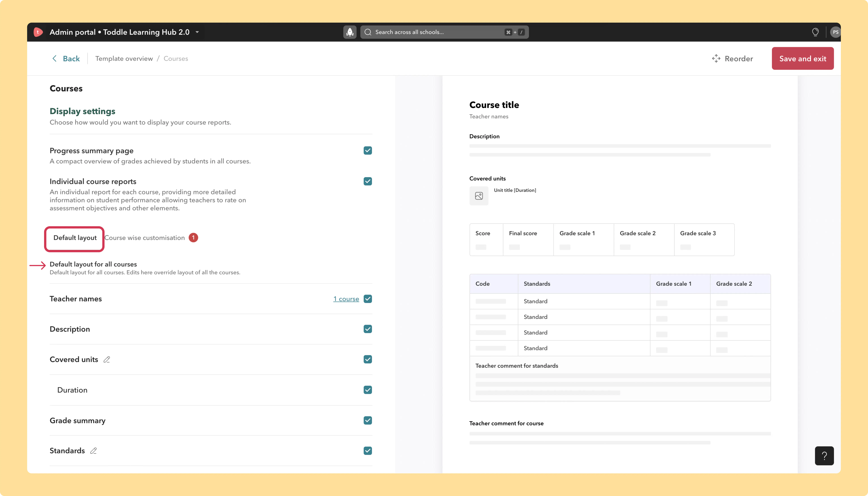Click the Covered units preview label

[487, 178]
